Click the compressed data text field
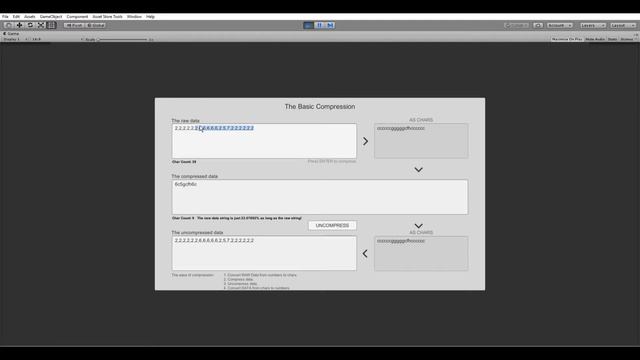This screenshot has width=640, height=360. coord(320,197)
